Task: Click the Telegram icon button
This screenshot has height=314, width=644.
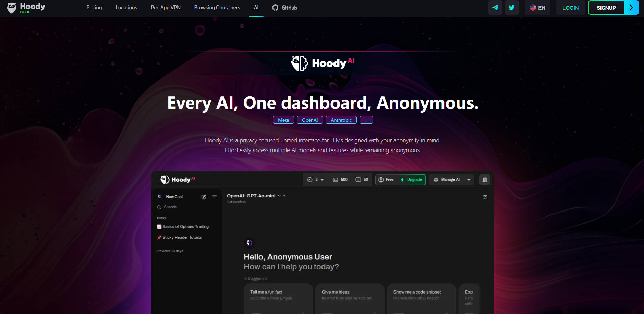Action: pos(495,8)
